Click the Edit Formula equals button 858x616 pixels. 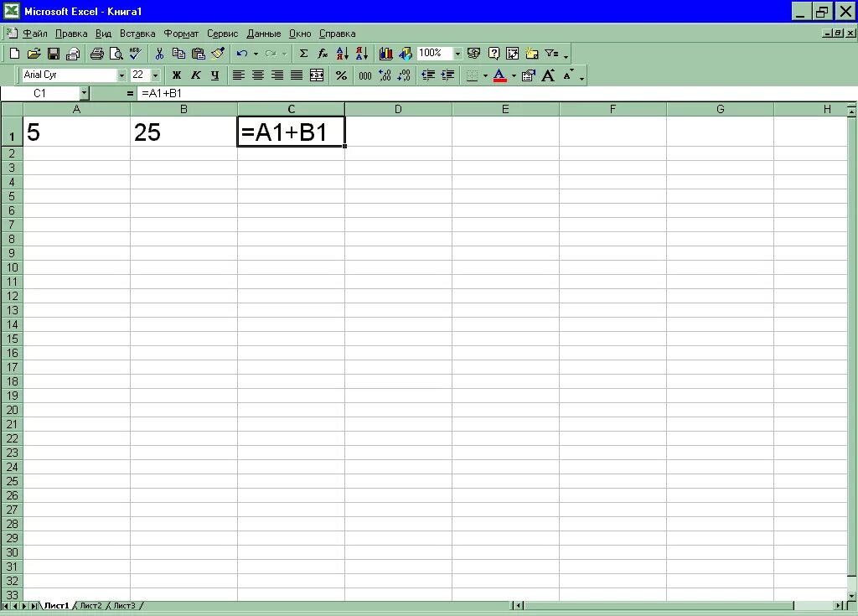pyautogui.click(x=130, y=93)
